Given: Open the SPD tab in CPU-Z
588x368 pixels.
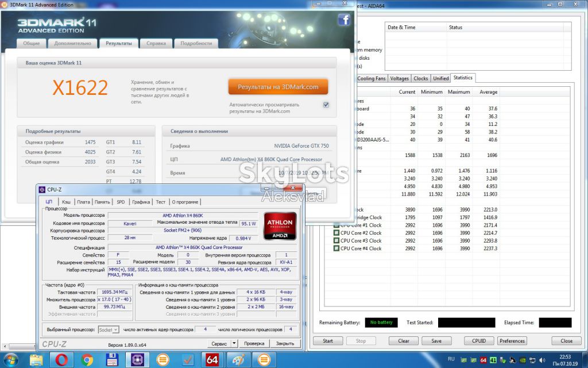Looking at the screenshot, I should [x=121, y=202].
